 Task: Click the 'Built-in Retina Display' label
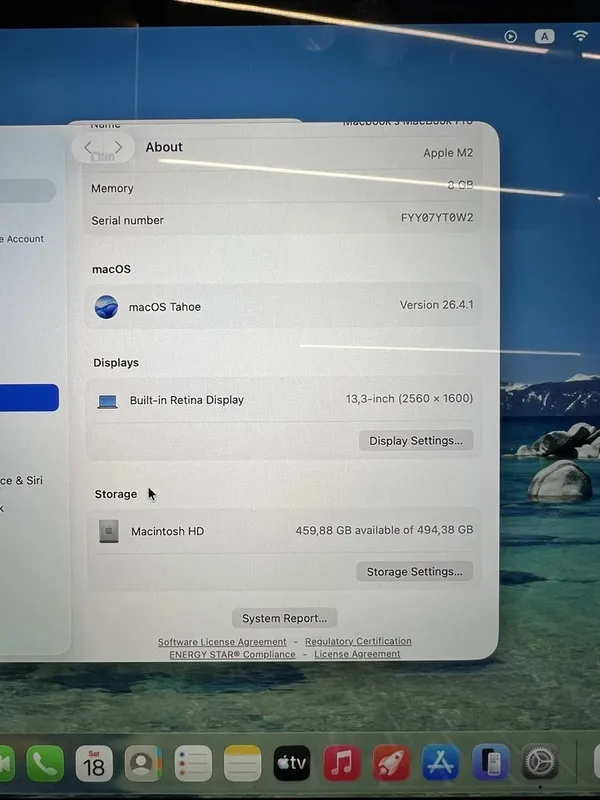[187, 400]
